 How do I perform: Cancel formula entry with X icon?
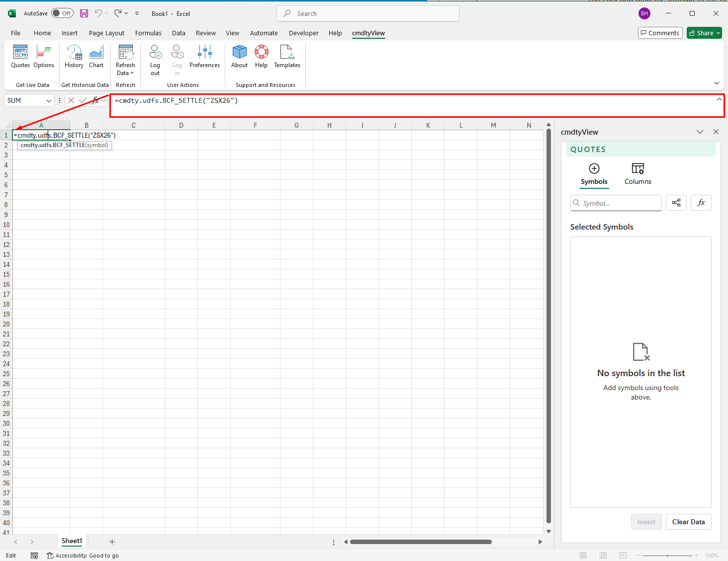point(71,100)
